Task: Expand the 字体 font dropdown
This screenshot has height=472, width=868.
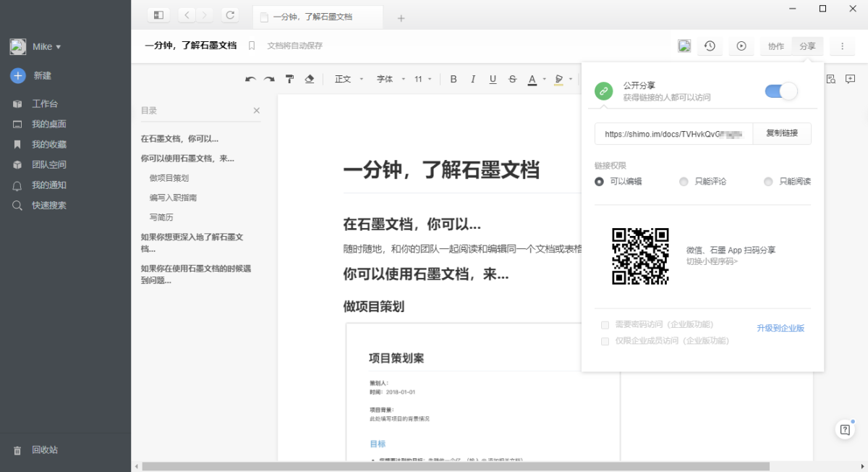Action: point(389,79)
